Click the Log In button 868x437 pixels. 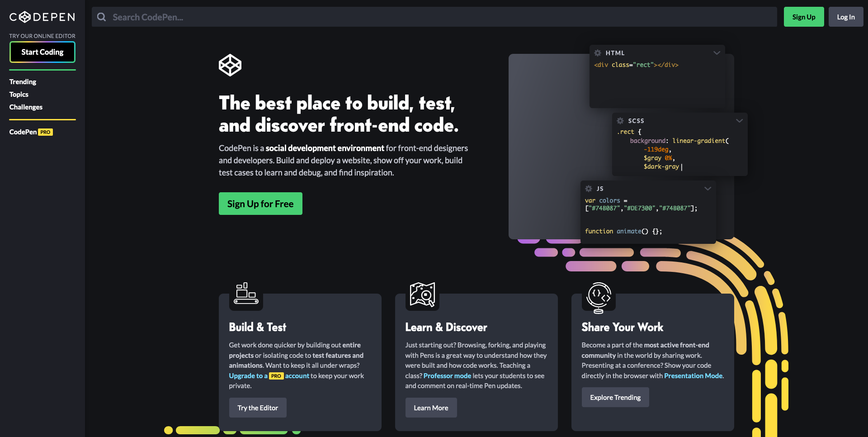(846, 17)
